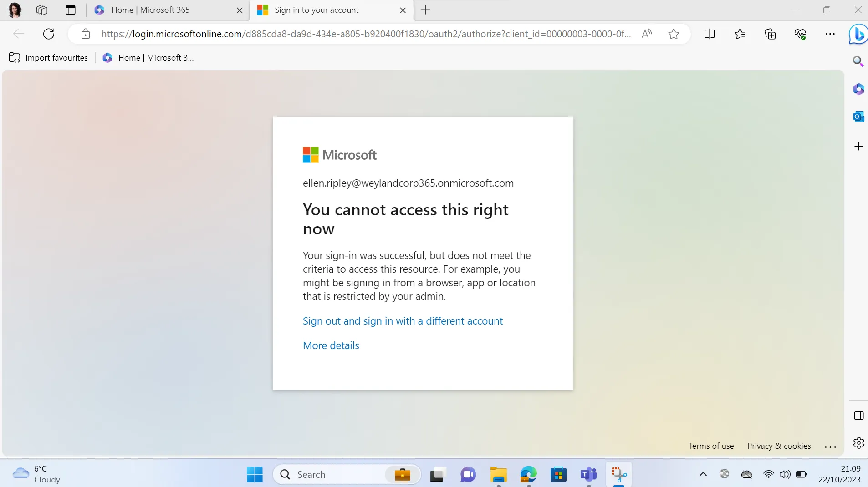The image size is (868, 487).
Task: Open a new browser tab
Action: [x=425, y=10]
